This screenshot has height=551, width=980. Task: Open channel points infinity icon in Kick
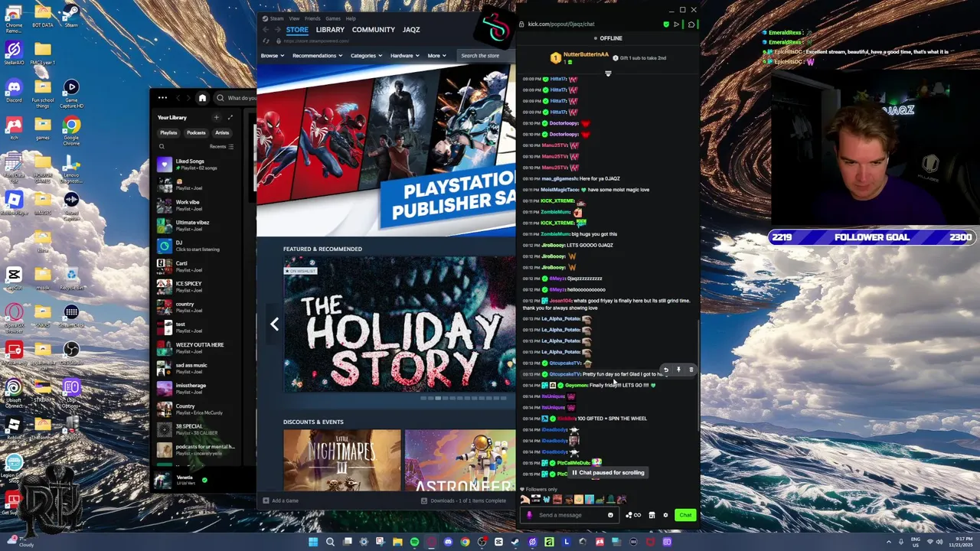click(x=633, y=515)
